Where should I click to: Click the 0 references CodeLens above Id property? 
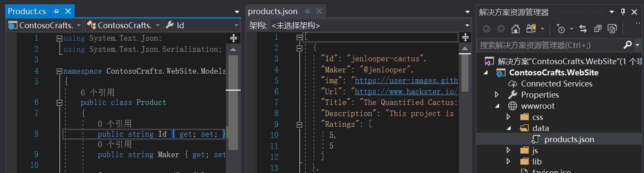point(115,124)
